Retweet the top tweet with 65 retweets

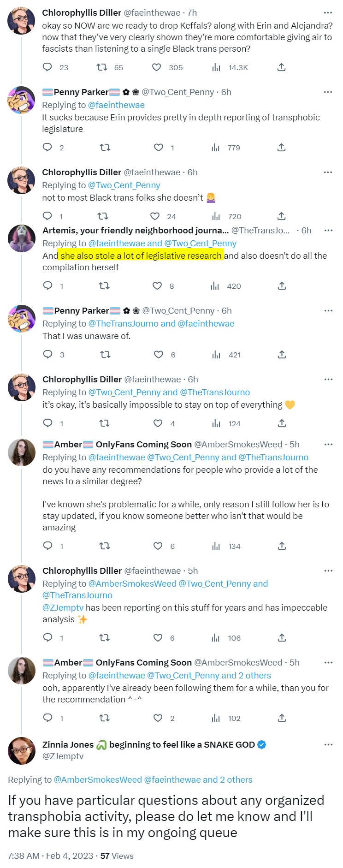102,67
